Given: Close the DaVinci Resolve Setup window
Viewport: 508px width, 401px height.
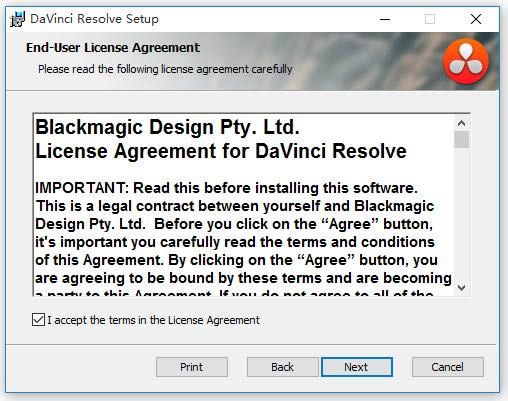Looking at the screenshot, I should click(x=476, y=19).
